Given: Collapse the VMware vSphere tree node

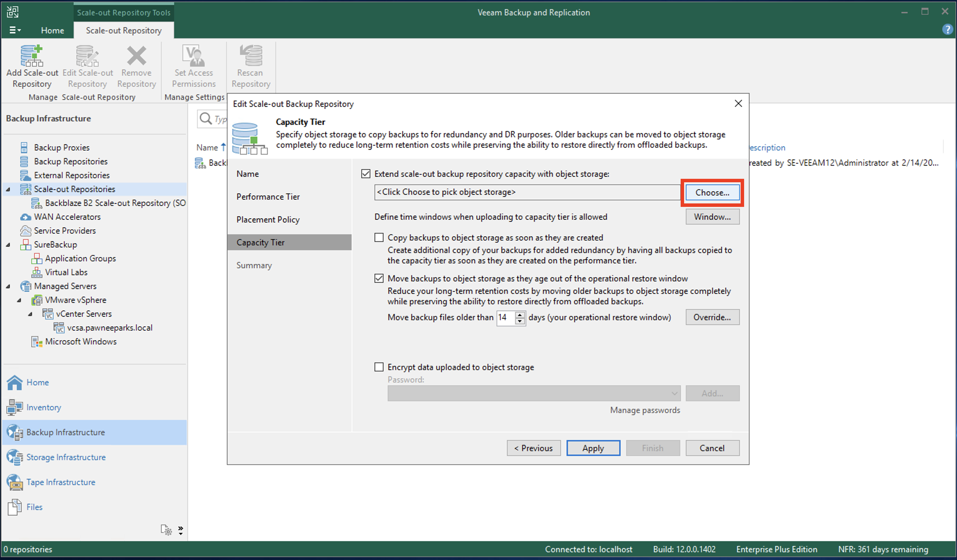Looking at the screenshot, I should (19, 300).
